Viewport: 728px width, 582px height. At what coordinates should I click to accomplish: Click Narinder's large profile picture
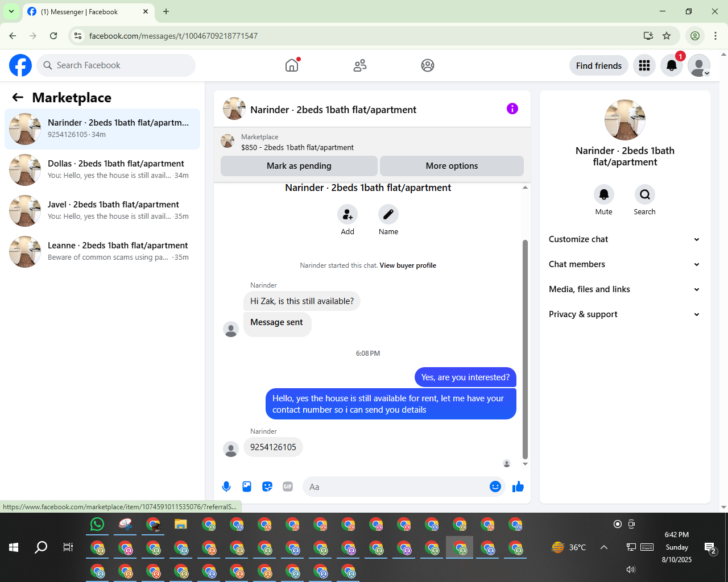[625, 120]
